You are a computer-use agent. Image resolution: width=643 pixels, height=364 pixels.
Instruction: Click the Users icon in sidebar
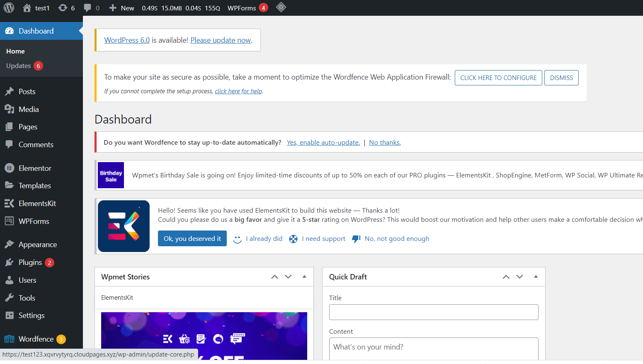[x=10, y=280]
